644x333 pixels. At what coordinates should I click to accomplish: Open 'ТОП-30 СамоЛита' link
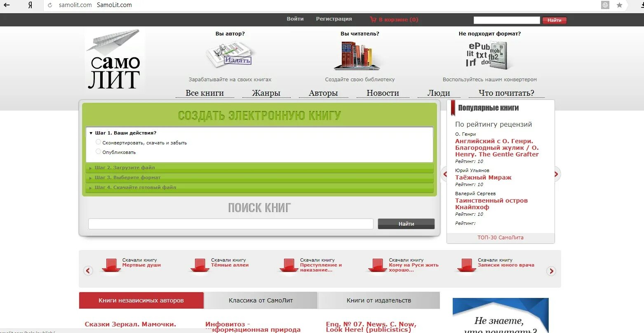(501, 238)
